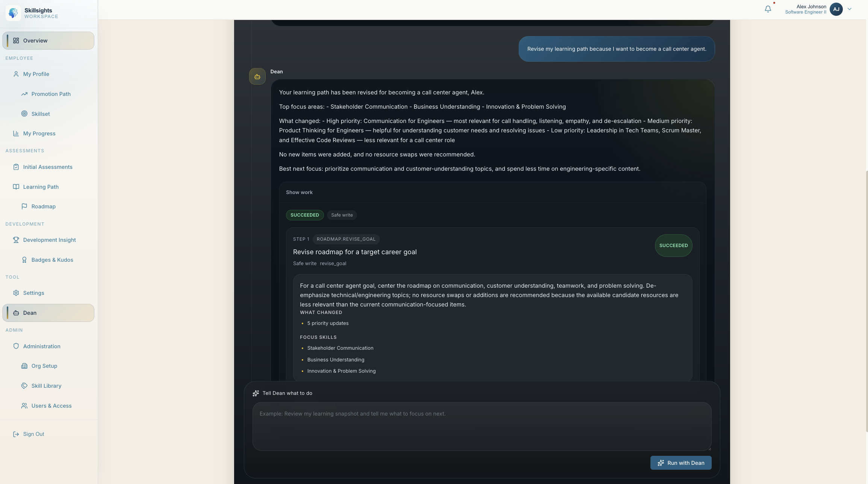The height and width of the screenshot is (484, 868).
Task: Open the user account dropdown chevron
Action: (849, 9)
